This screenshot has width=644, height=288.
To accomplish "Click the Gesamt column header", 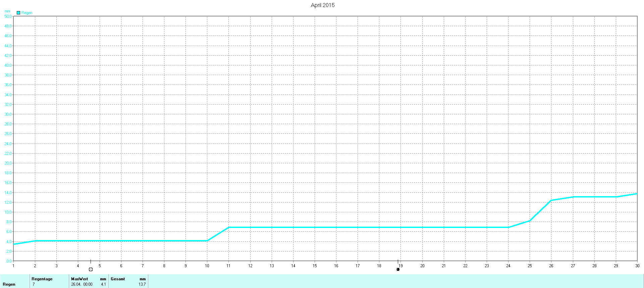I will tap(118, 279).
